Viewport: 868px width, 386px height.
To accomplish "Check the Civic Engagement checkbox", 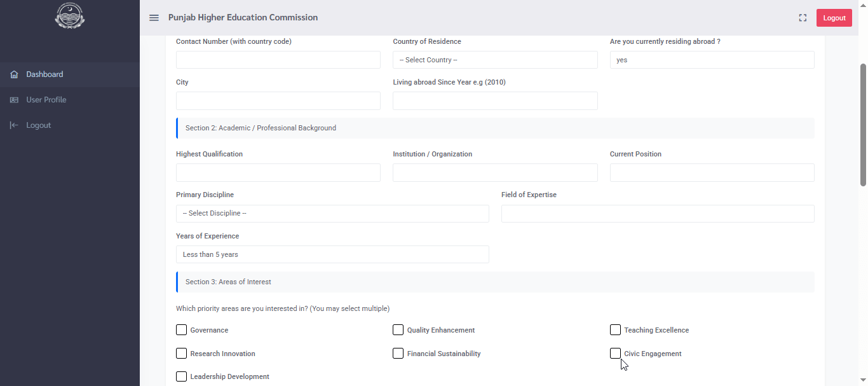I will click(x=615, y=353).
